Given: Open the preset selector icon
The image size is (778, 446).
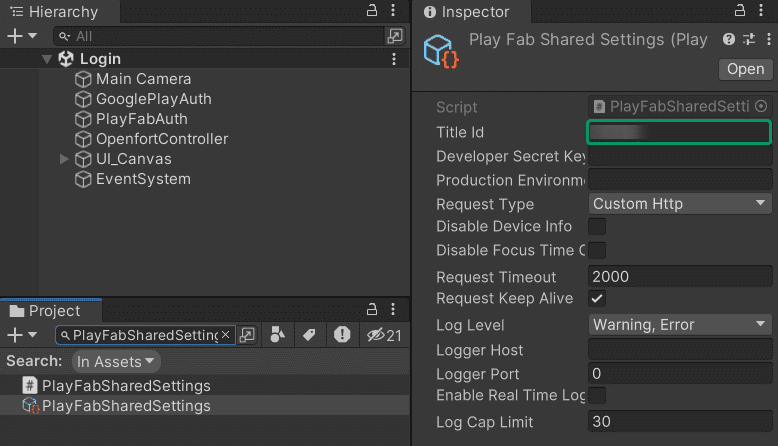Looking at the screenshot, I should pos(749,39).
